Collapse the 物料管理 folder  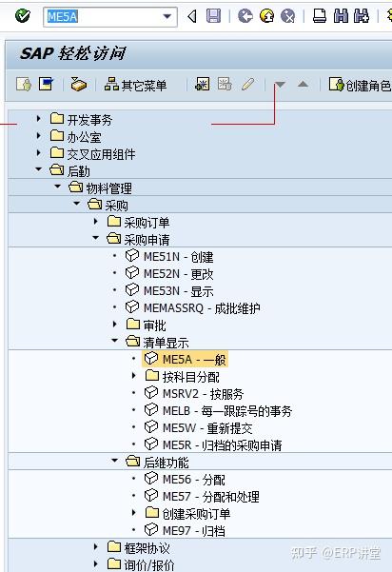pos(58,187)
